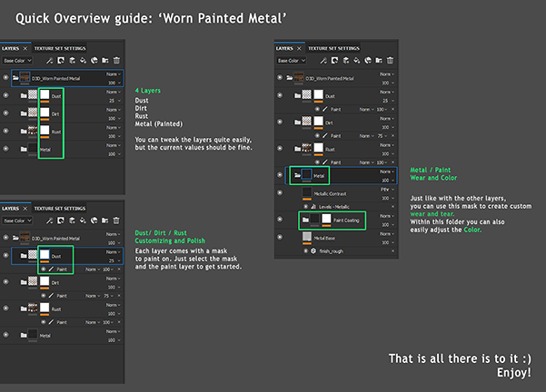Click the finish_rough filter icon

point(313,250)
